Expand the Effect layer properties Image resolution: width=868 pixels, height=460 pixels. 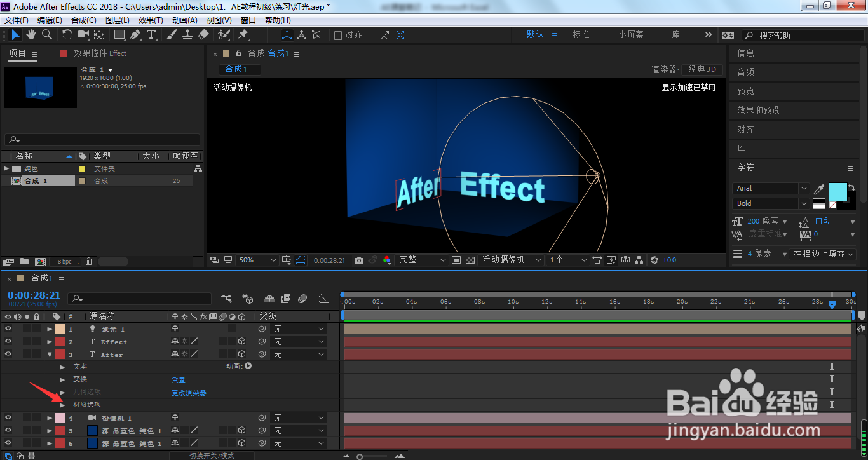[50, 341]
